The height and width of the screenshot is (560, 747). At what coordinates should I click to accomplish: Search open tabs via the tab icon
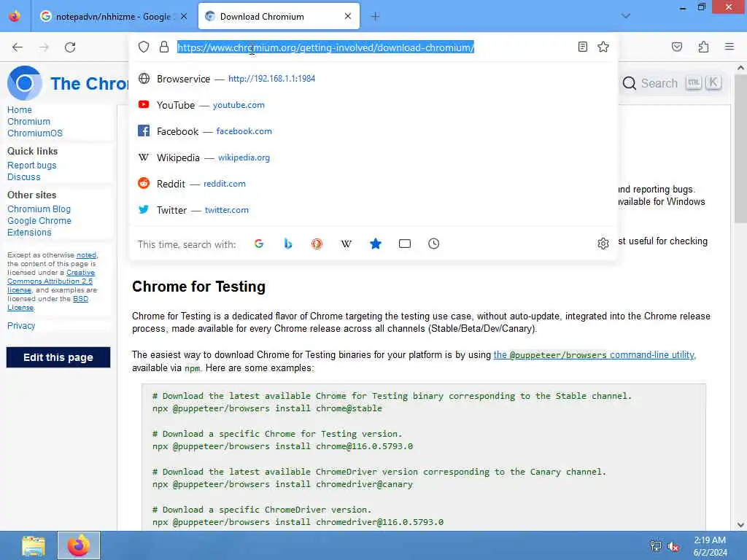click(404, 244)
